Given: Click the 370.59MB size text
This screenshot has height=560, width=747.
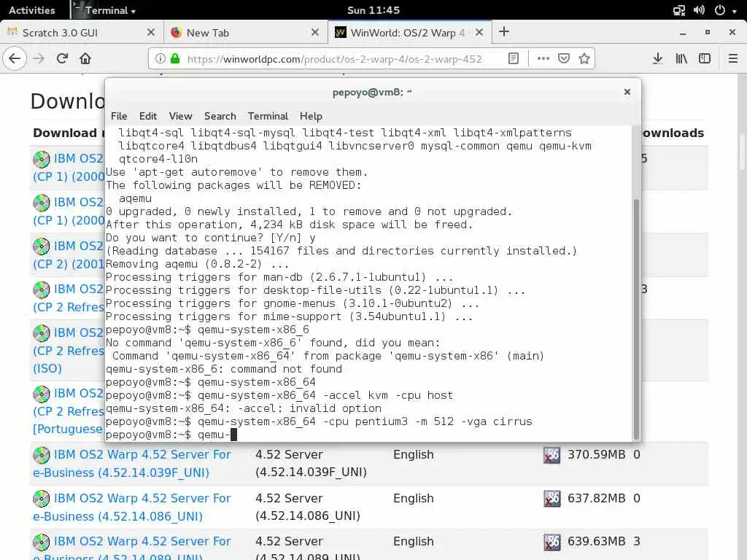Looking at the screenshot, I should [x=597, y=455].
